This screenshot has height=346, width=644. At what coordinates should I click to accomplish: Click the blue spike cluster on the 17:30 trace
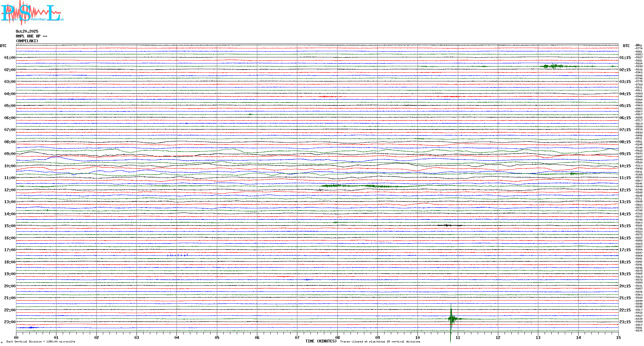point(177,255)
